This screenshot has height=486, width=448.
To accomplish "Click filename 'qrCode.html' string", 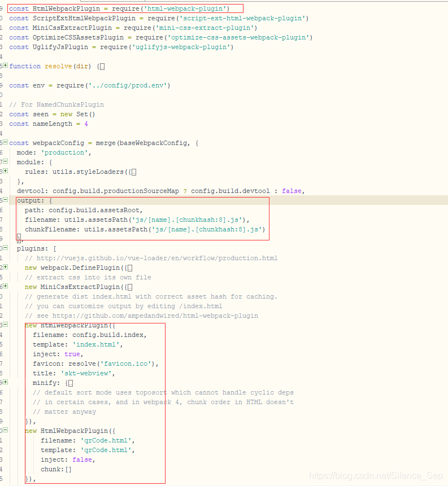I will tap(106, 441).
